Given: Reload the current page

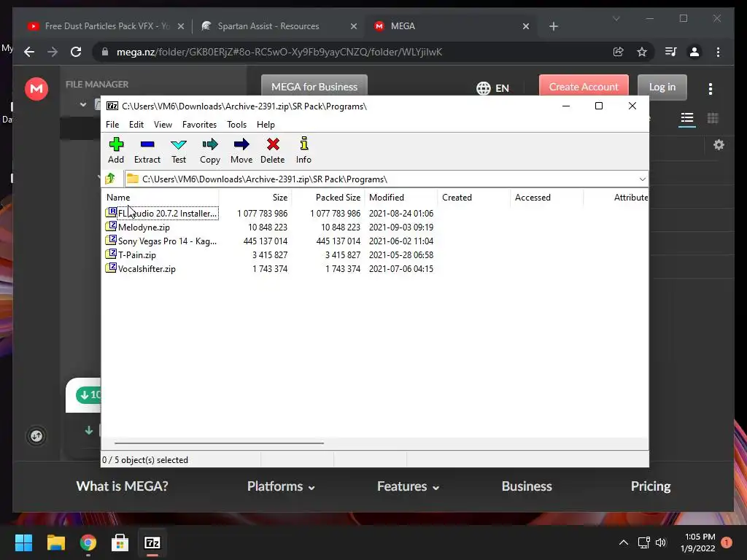Looking at the screenshot, I should 76,52.
